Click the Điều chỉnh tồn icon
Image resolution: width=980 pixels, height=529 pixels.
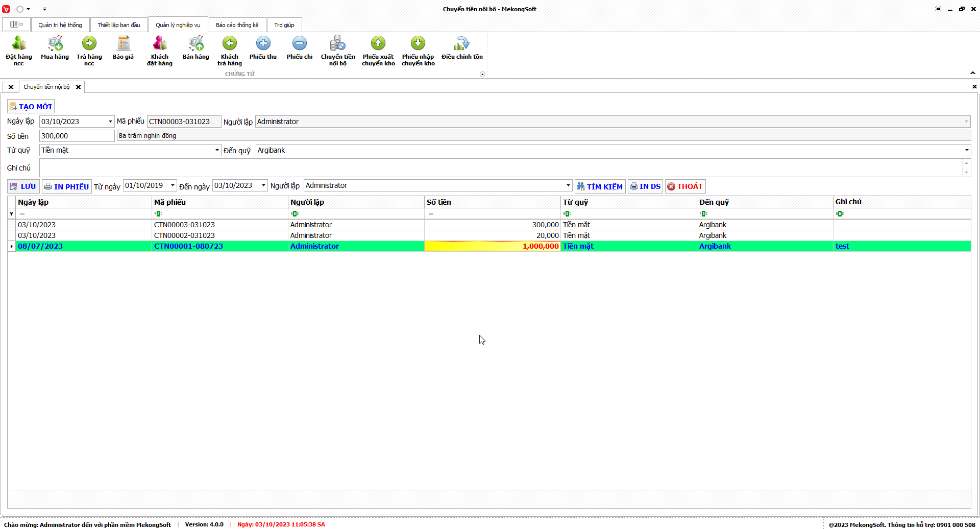coord(462,44)
